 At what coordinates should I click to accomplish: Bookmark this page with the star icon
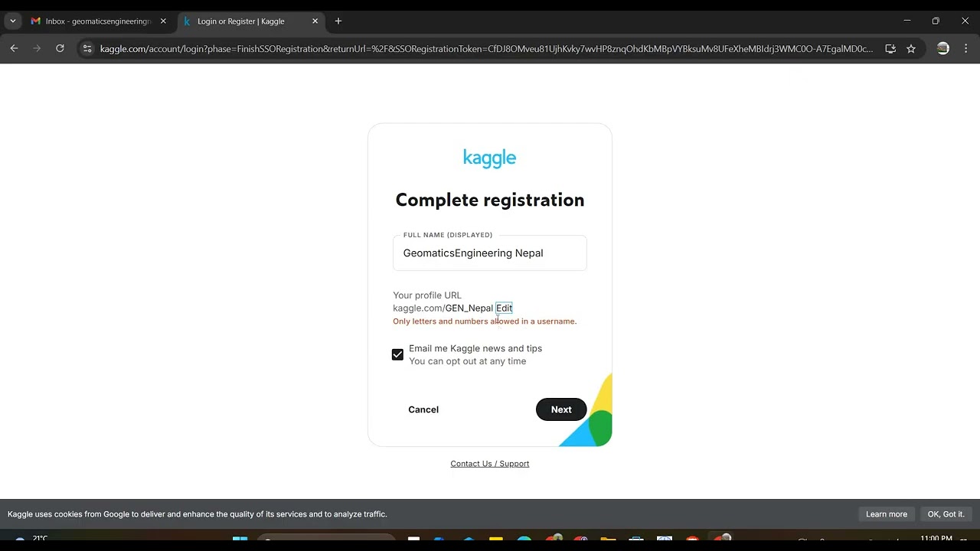pyautogui.click(x=911, y=48)
